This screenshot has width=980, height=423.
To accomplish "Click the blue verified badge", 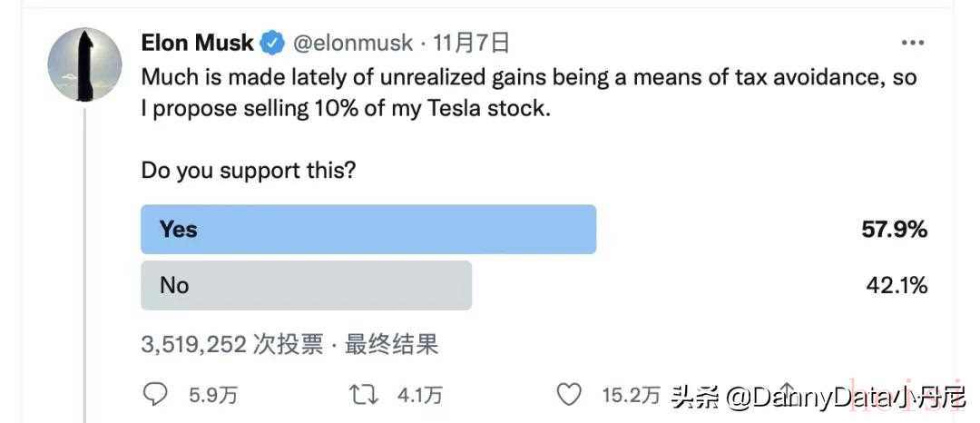I will tap(271, 43).
